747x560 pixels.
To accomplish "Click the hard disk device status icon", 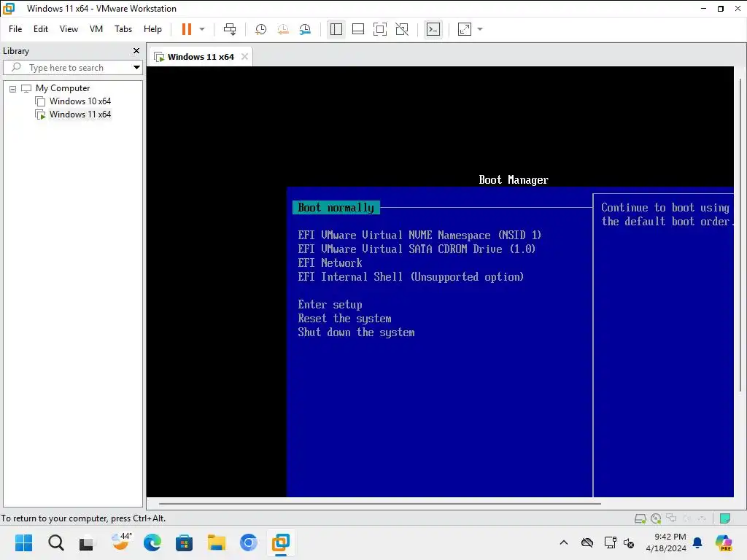I will pyautogui.click(x=640, y=518).
